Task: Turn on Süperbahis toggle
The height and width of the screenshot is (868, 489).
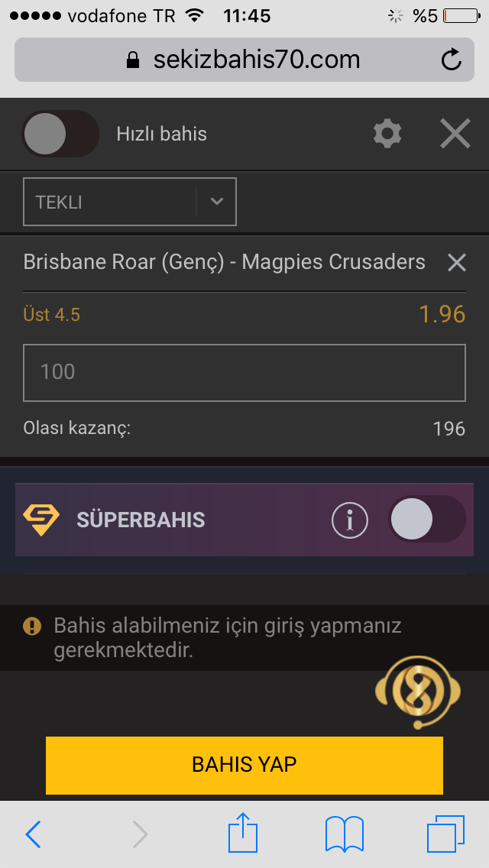Action: [x=426, y=520]
